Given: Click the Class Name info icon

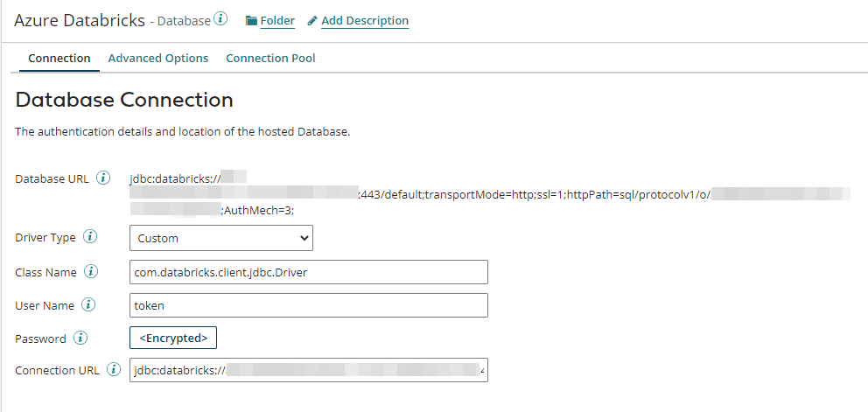Looking at the screenshot, I should point(91,272).
